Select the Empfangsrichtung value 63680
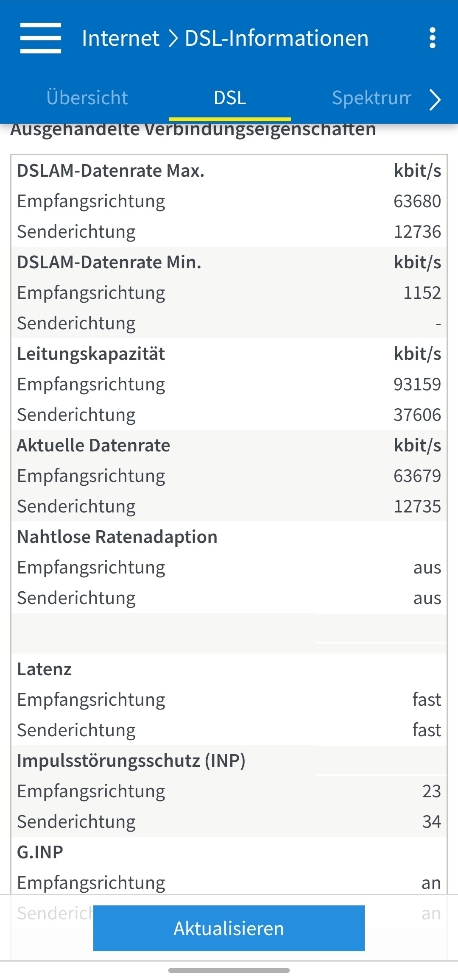The image size is (458, 980). click(x=417, y=201)
